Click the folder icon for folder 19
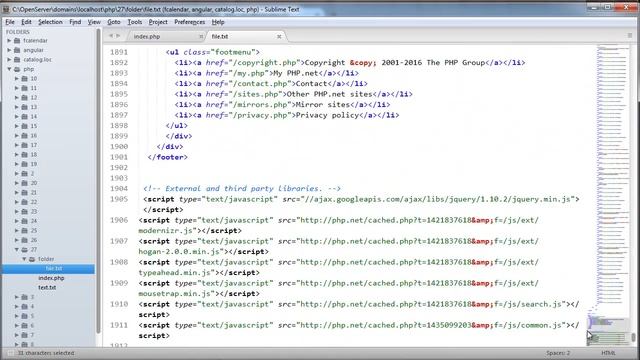The image size is (640, 360). pyautogui.click(x=24, y=164)
